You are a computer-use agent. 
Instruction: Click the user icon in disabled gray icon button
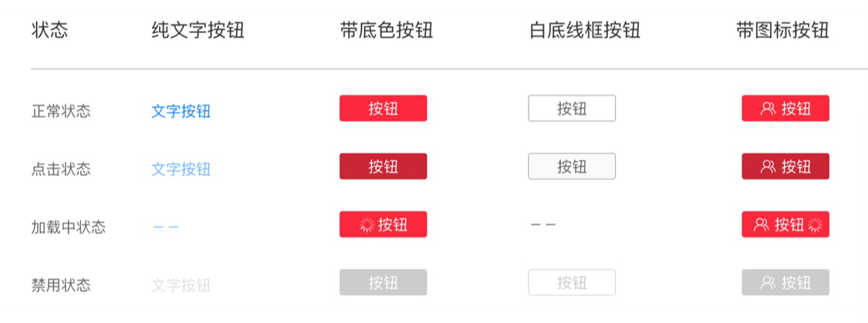click(768, 283)
